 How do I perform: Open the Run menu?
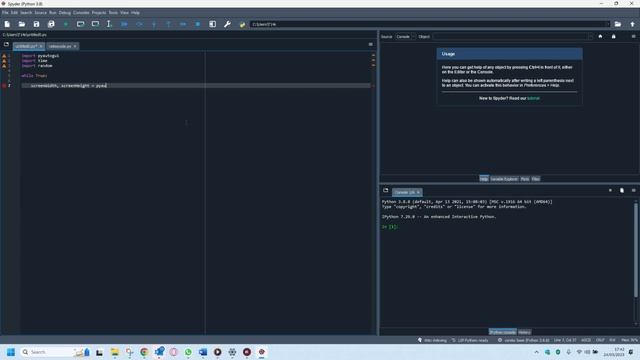point(53,13)
